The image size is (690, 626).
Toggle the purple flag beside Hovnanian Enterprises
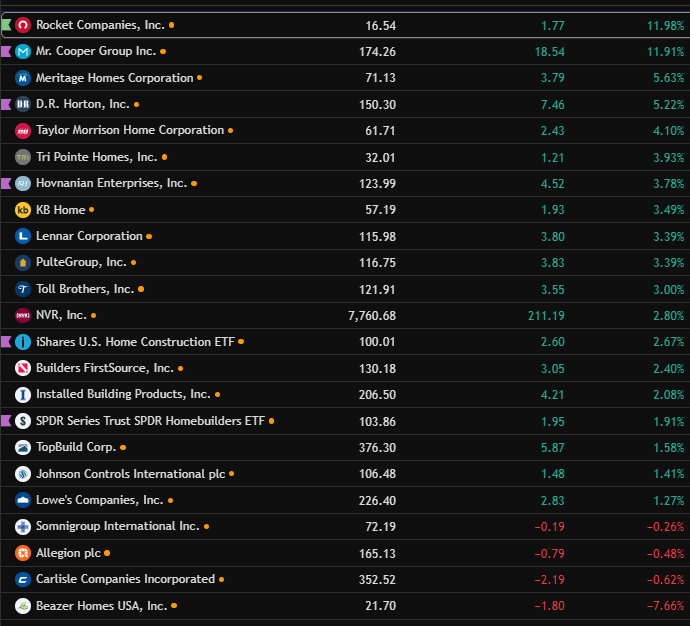pos(6,183)
